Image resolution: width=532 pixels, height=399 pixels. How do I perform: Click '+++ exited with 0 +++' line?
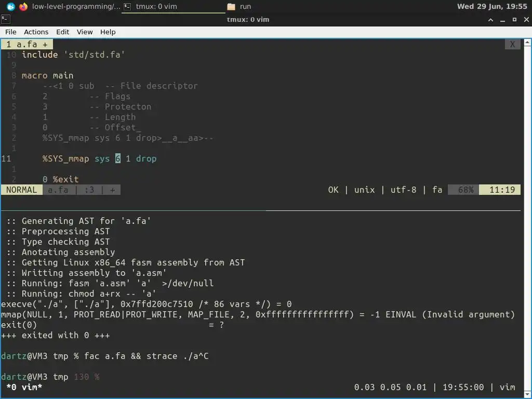tap(55, 335)
